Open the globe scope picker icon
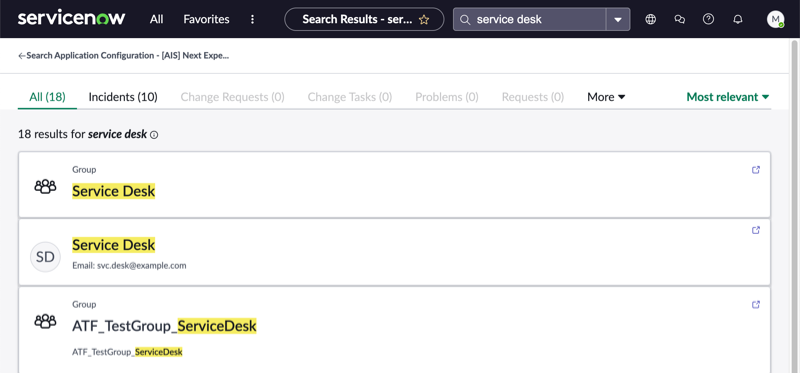This screenshot has height=373, width=800. tap(651, 19)
